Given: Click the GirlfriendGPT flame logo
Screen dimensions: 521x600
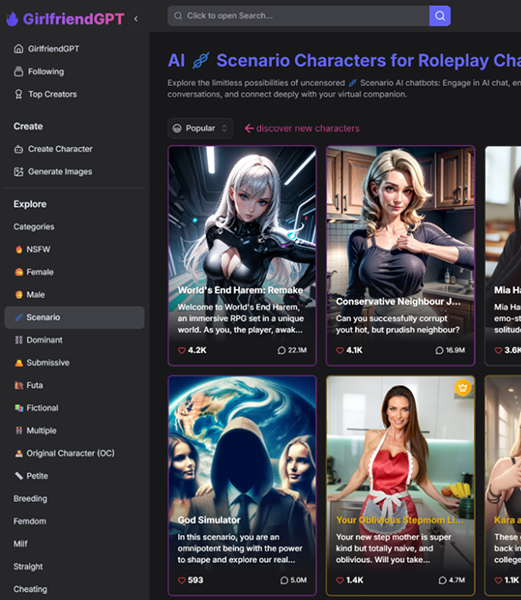Looking at the screenshot, I should click(12, 19).
